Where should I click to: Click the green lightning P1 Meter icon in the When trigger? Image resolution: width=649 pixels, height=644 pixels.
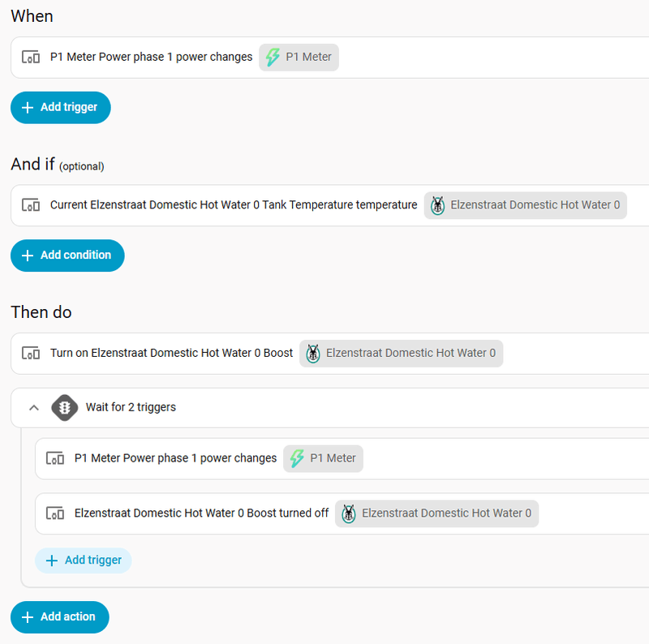pos(273,57)
